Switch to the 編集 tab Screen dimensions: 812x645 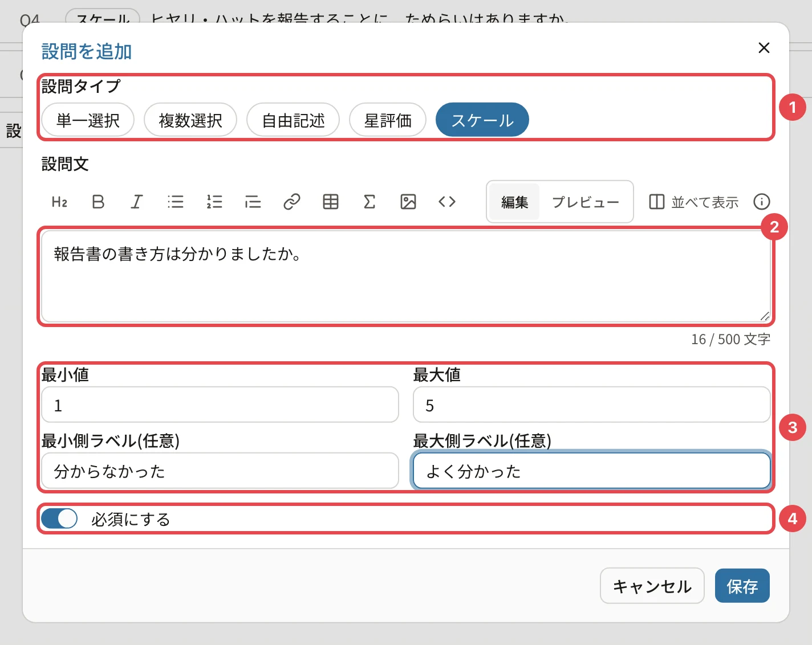coord(514,202)
